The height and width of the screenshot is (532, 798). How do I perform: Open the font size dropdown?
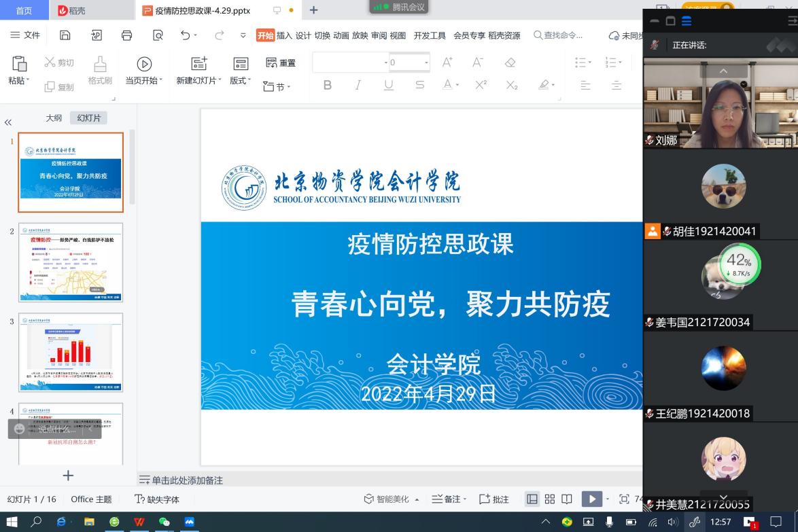pyautogui.click(x=426, y=63)
